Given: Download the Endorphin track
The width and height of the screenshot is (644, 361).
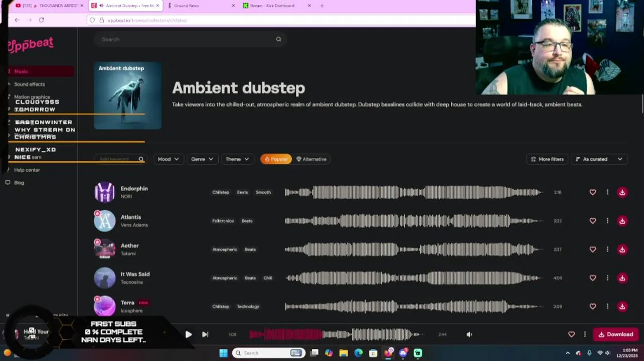Looking at the screenshot, I should [x=622, y=192].
